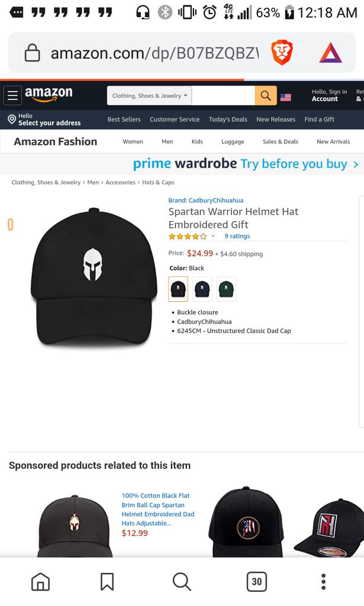Click the US flag language icon
The height and width of the screenshot is (606, 364).
pos(285,97)
